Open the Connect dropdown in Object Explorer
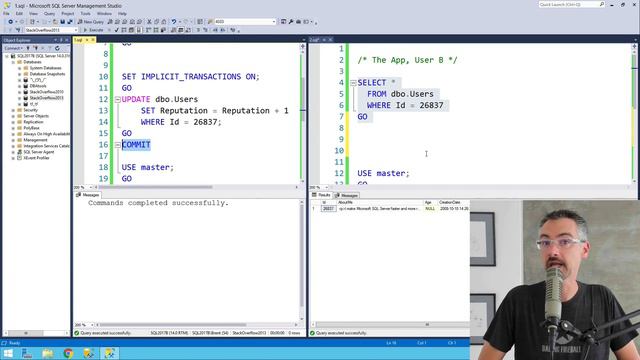Screen dimensions: 640x360 (x=13, y=48)
